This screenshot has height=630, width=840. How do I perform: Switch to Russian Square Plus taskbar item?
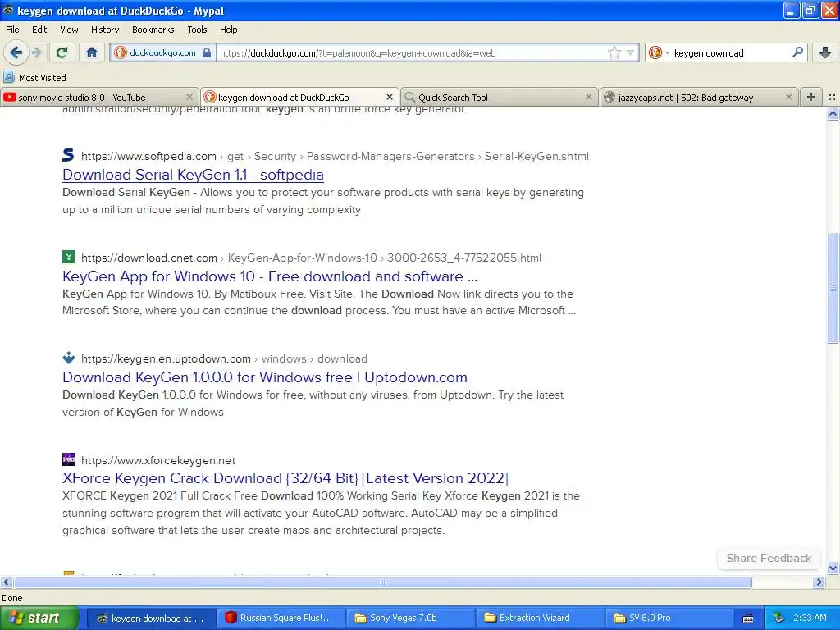(281, 618)
